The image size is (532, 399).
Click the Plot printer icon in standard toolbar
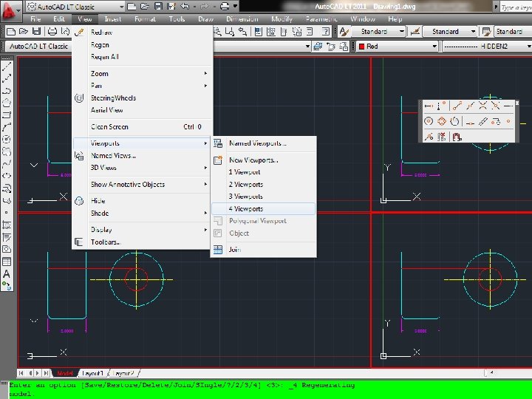point(52,32)
